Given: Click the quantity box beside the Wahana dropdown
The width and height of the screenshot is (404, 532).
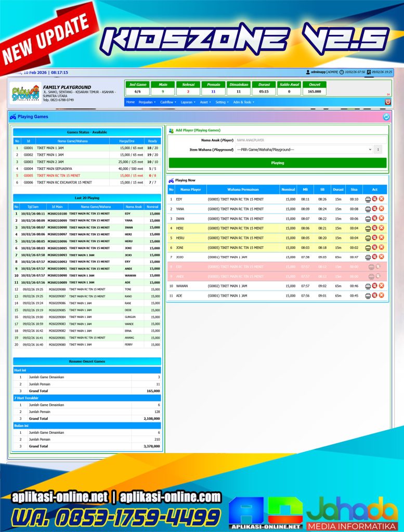Looking at the screenshot, I should 378,150.
